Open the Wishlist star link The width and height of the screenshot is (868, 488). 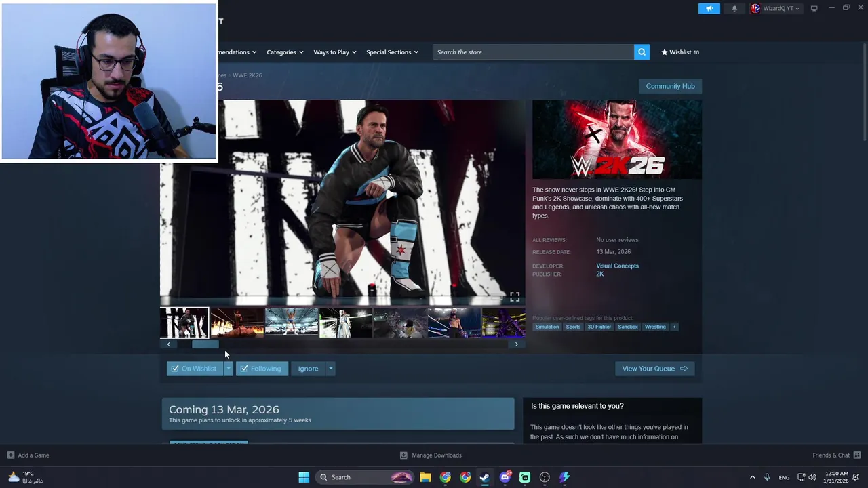pos(680,52)
